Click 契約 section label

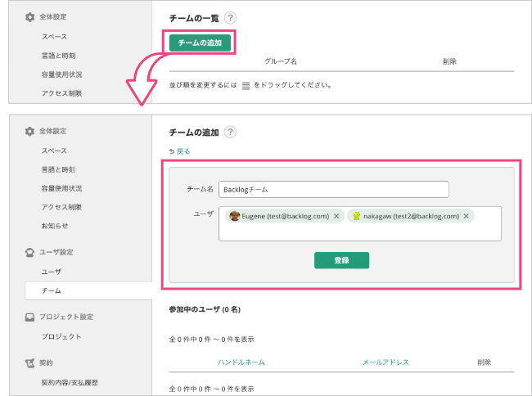46,362
